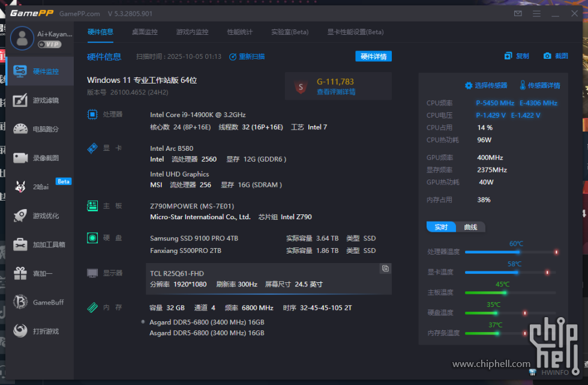Click the copy icon on monitor row
The image size is (588, 385).
[385, 268]
